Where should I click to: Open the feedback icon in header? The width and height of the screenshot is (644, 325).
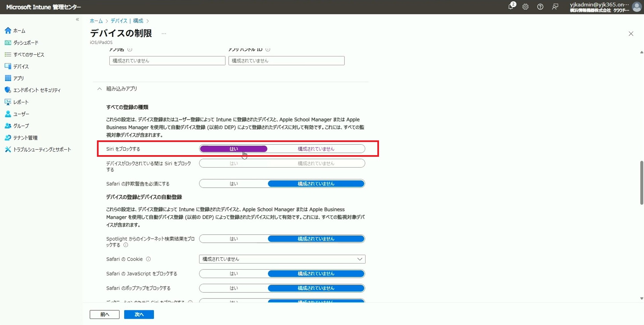pos(555,7)
